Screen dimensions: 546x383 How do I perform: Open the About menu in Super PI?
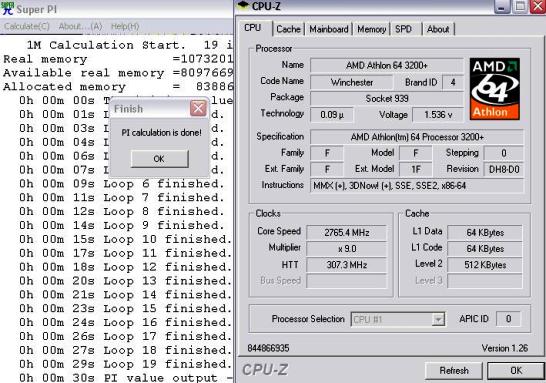(x=80, y=26)
